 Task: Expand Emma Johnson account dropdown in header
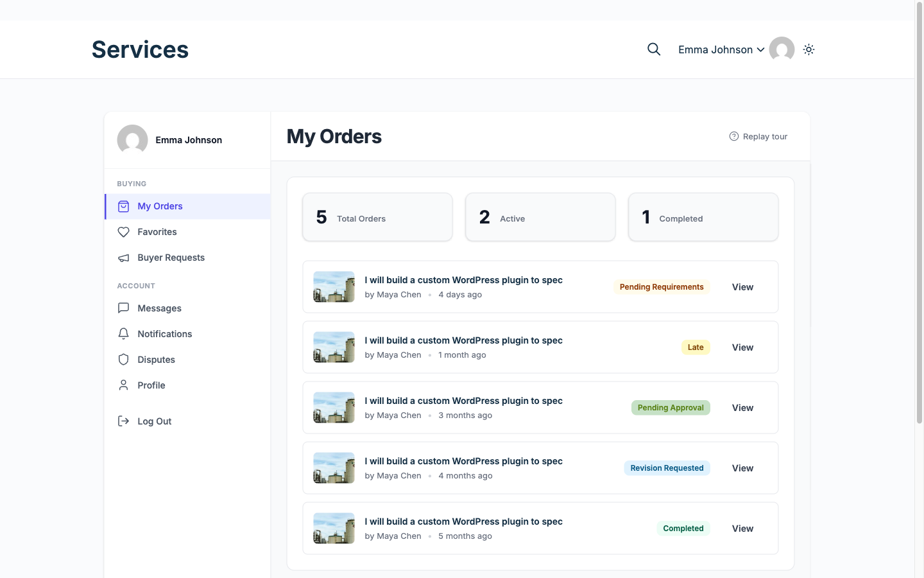pos(721,49)
